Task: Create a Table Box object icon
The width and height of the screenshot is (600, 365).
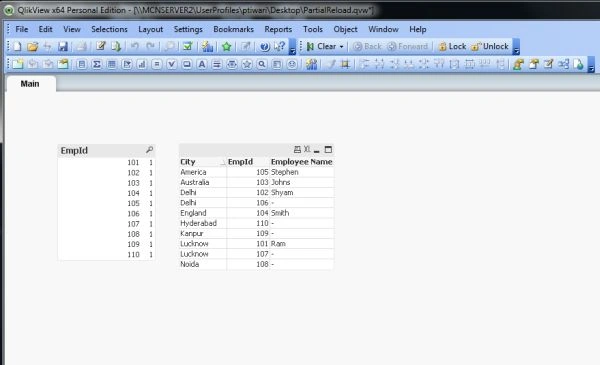Action: pyautogui.click(x=111, y=64)
